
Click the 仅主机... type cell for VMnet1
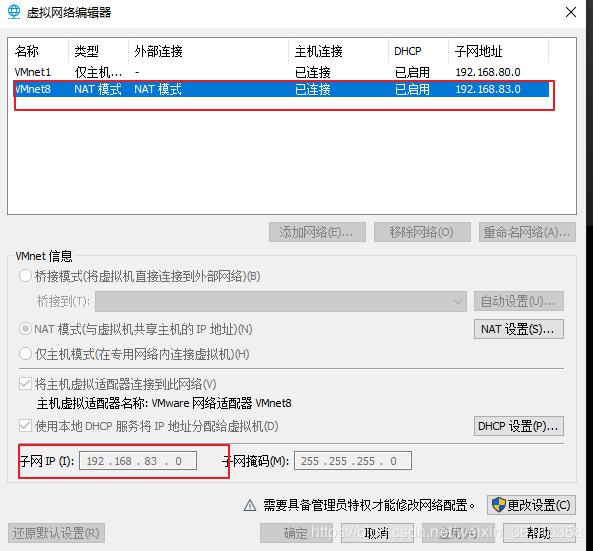(x=98, y=72)
